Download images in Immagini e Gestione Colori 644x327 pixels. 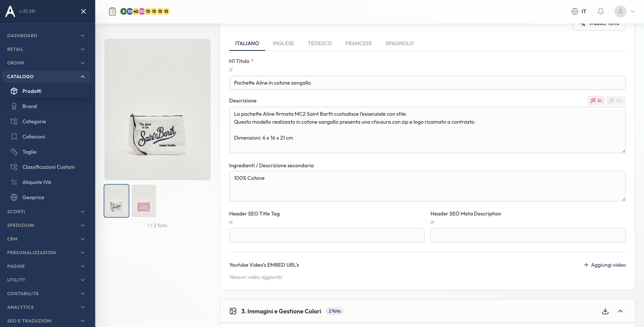point(605,311)
